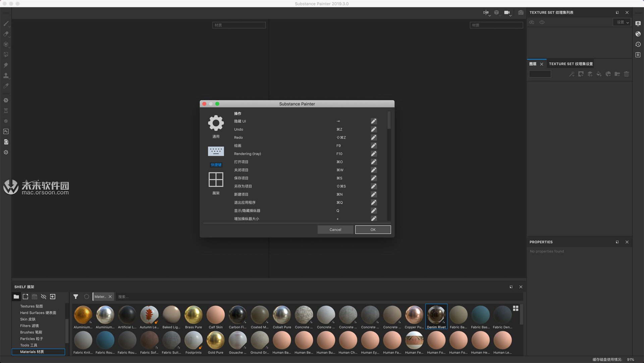Viewport: 644px width, 363px height.
Task: Toggle shelf grid size view icon
Action: [516, 308]
